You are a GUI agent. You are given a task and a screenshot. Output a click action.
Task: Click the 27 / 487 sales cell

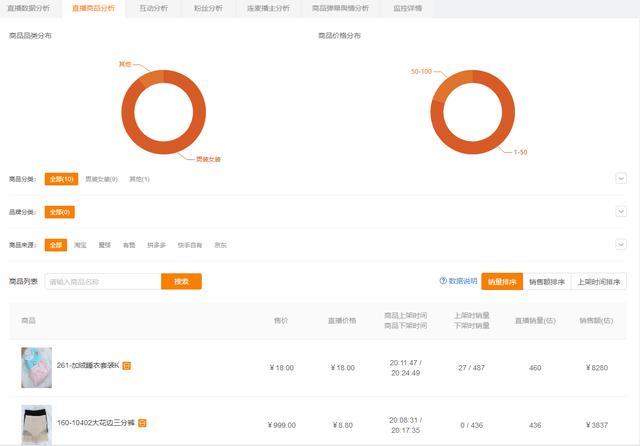tap(471, 368)
